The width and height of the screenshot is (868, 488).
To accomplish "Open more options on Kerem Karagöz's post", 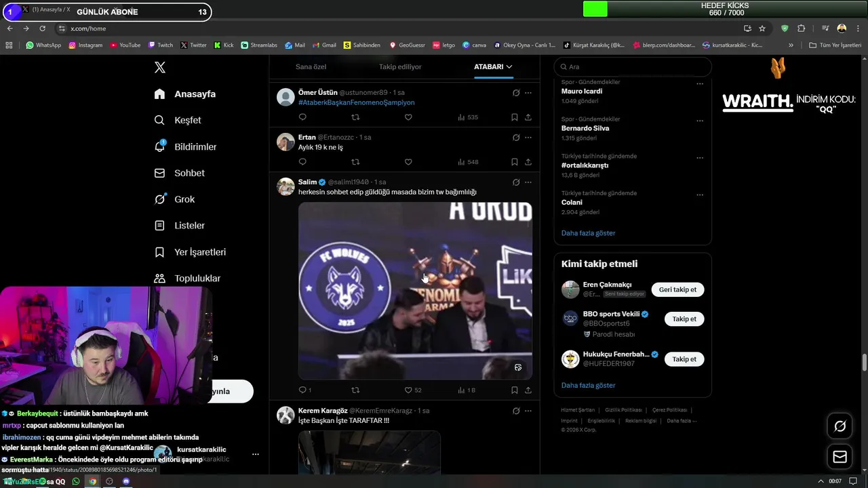I will (x=528, y=411).
